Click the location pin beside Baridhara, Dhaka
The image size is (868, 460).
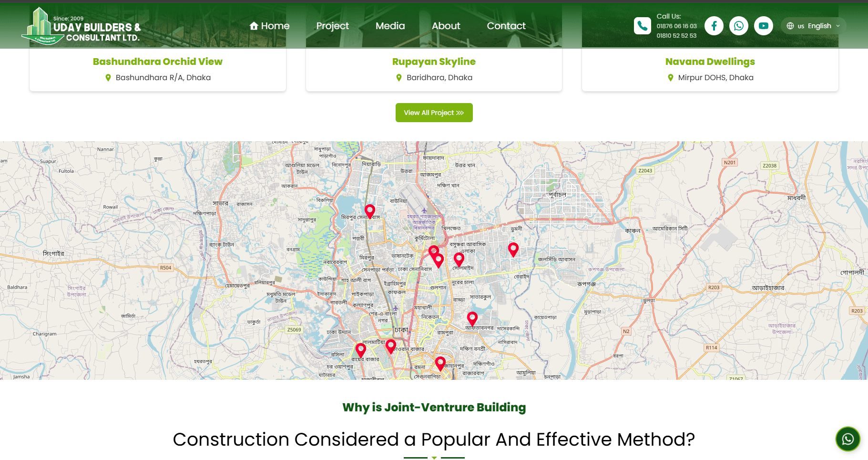coord(399,78)
